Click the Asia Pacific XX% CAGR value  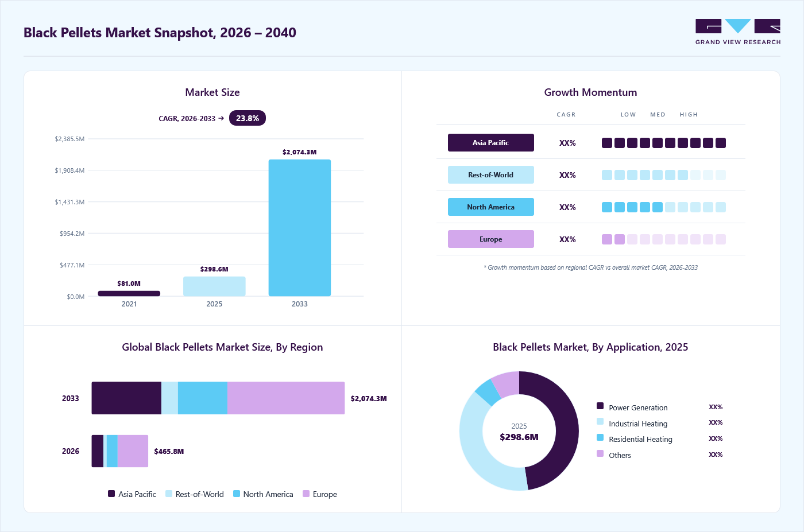coord(567,143)
